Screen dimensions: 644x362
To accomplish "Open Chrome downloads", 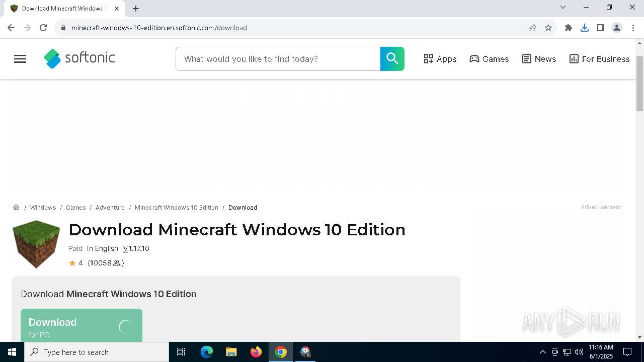I will (x=585, y=28).
